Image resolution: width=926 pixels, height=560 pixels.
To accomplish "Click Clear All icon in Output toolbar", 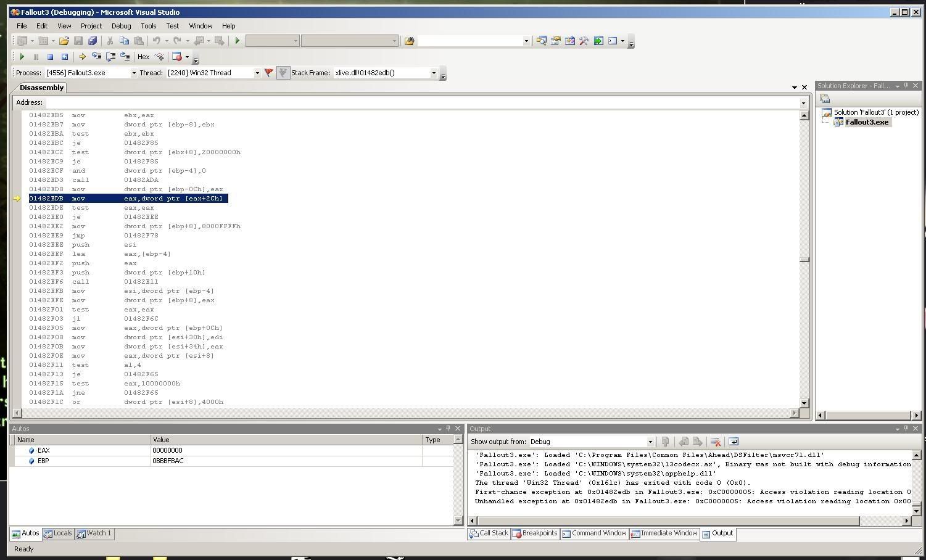I will tap(716, 442).
